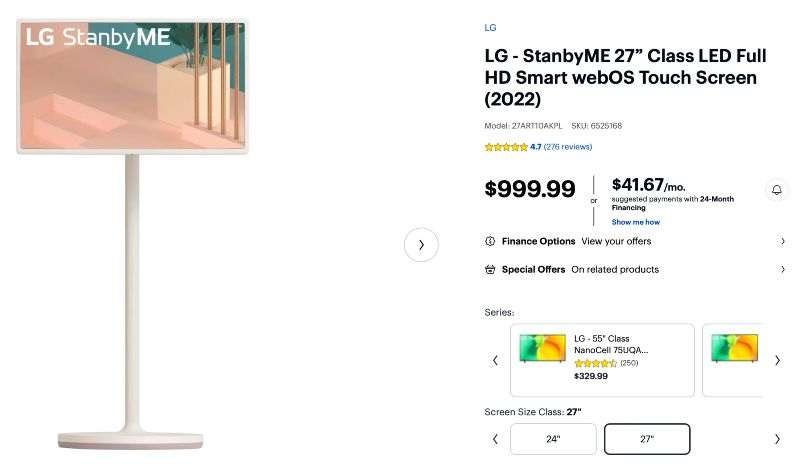Open the LG brand link
The image size is (800, 468).
click(490, 28)
